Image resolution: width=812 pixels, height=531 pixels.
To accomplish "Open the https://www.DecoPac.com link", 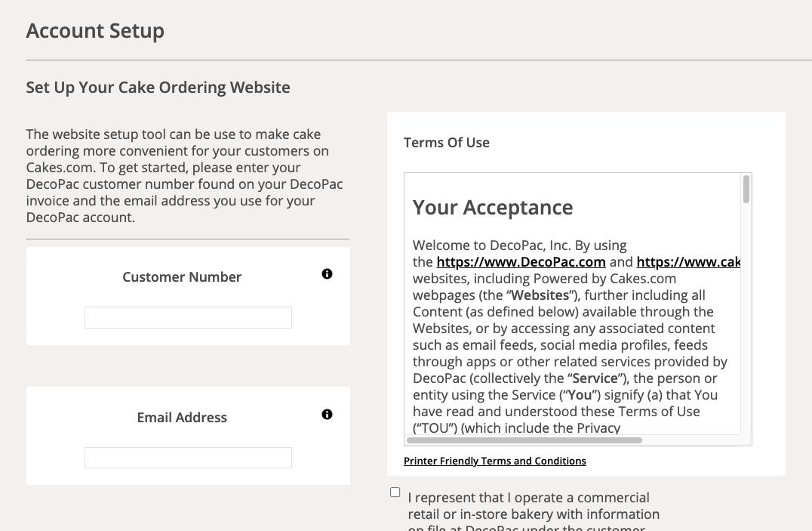I will click(521, 262).
